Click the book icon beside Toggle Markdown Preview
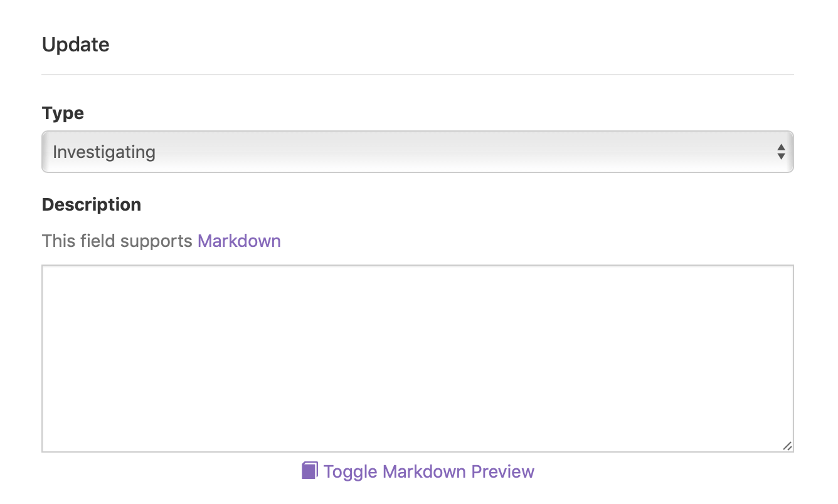 point(310,471)
